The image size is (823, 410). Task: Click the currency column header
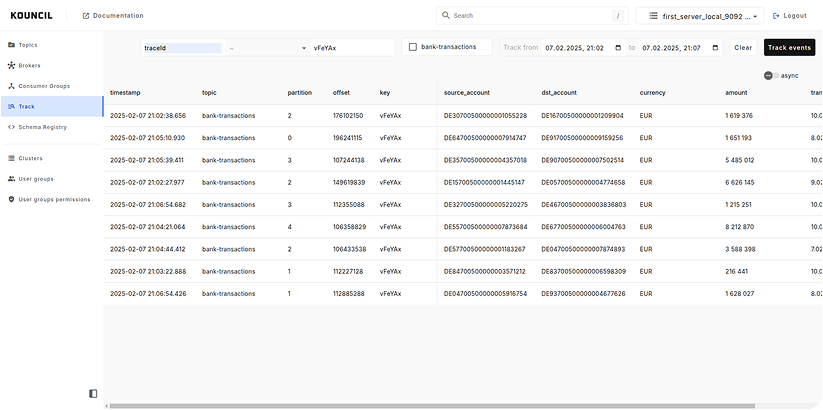click(x=652, y=92)
